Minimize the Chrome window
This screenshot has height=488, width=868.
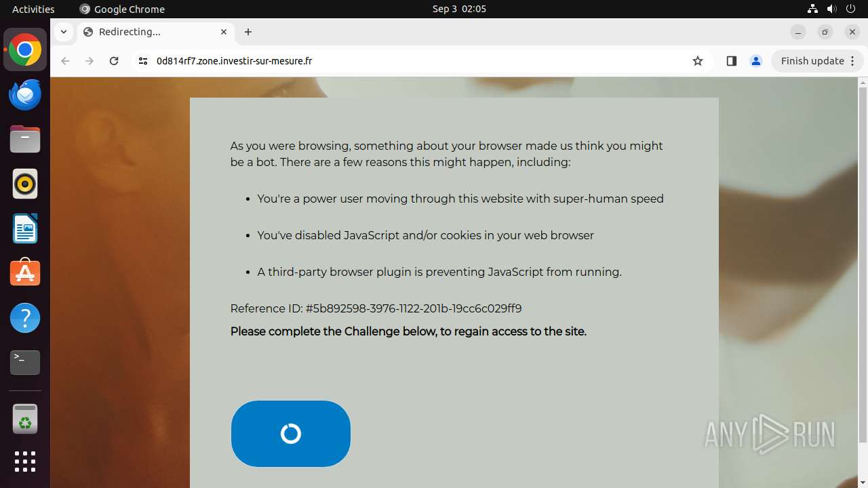tap(798, 32)
